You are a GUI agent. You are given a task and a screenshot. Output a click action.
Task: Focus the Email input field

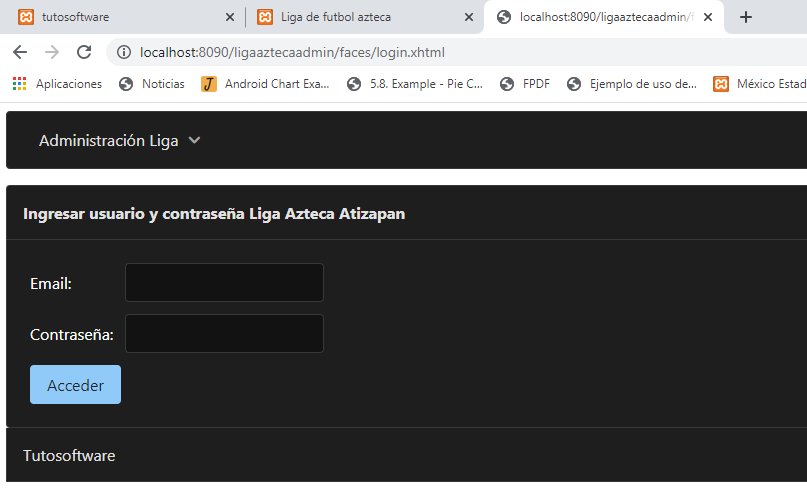click(224, 283)
